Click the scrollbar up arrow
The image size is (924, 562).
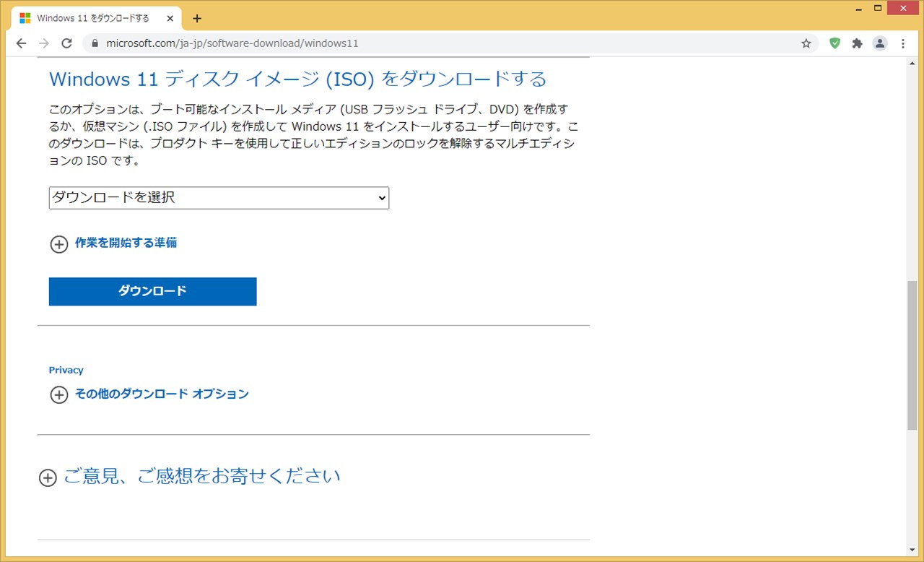click(912, 63)
